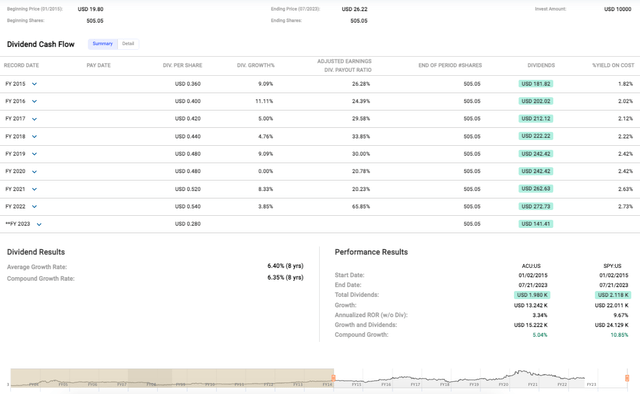
Task: Click the 6.40% (8 yrs) average growth value
Action: (285, 266)
